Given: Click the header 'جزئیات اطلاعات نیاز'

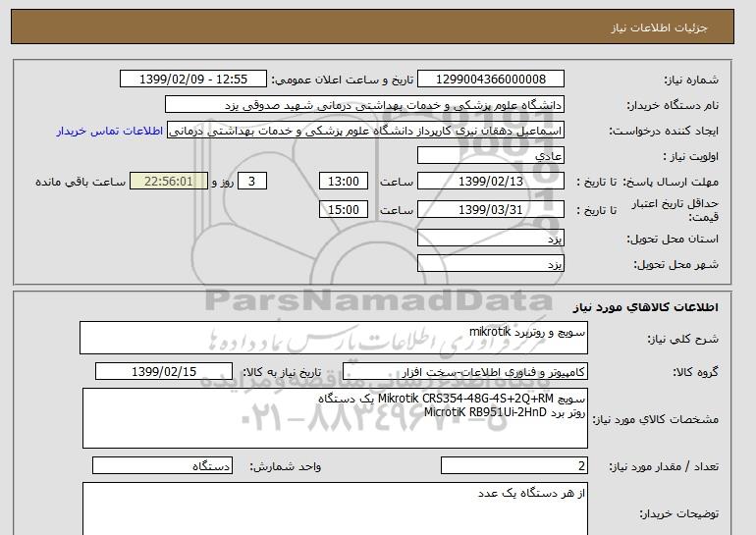Looking at the screenshot, I should (659, 27).
